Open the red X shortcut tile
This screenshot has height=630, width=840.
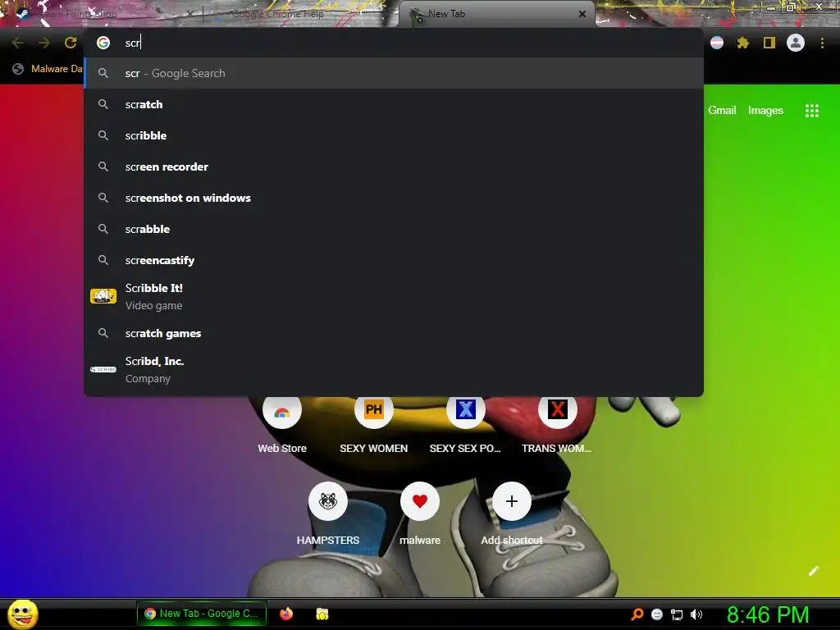coord(558,424)
